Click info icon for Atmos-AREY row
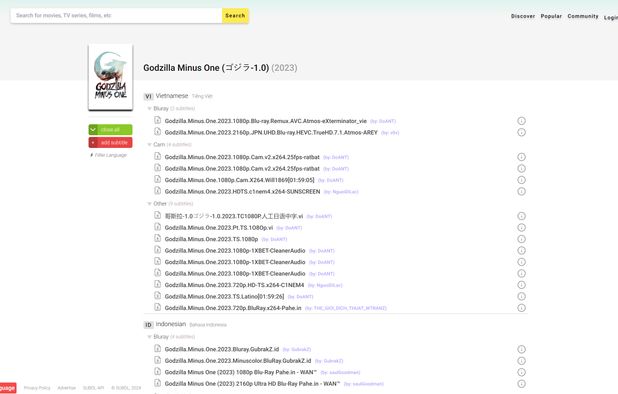The width and height of the screenshot is (618, 394). (521, 132)
